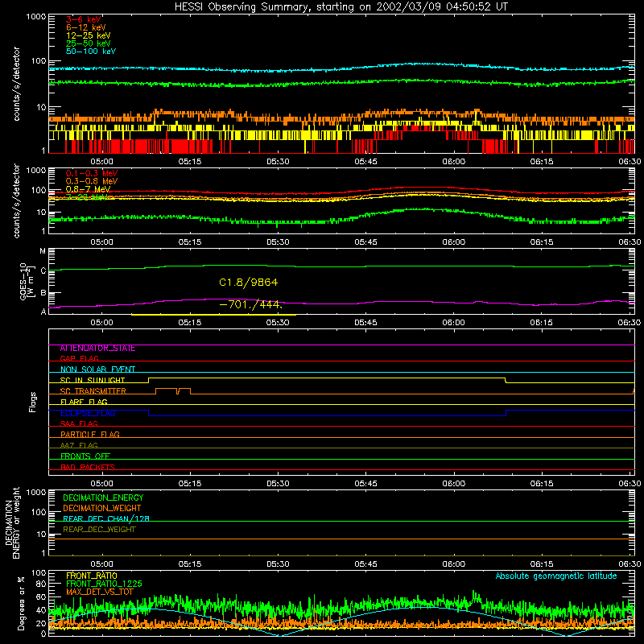Screen dimensions: 644x644
Task: Select the cyan 50-100 keV legend label
Action: pyautogui.click(x=91, y=52)
